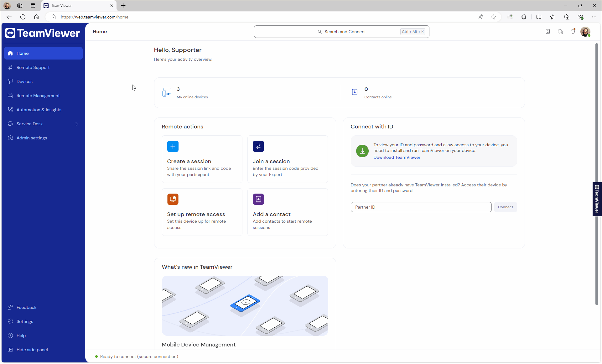The height and width of the screenshot is (364, 602).
Task: Click the Search and Connect field
Action: [341, 32]
